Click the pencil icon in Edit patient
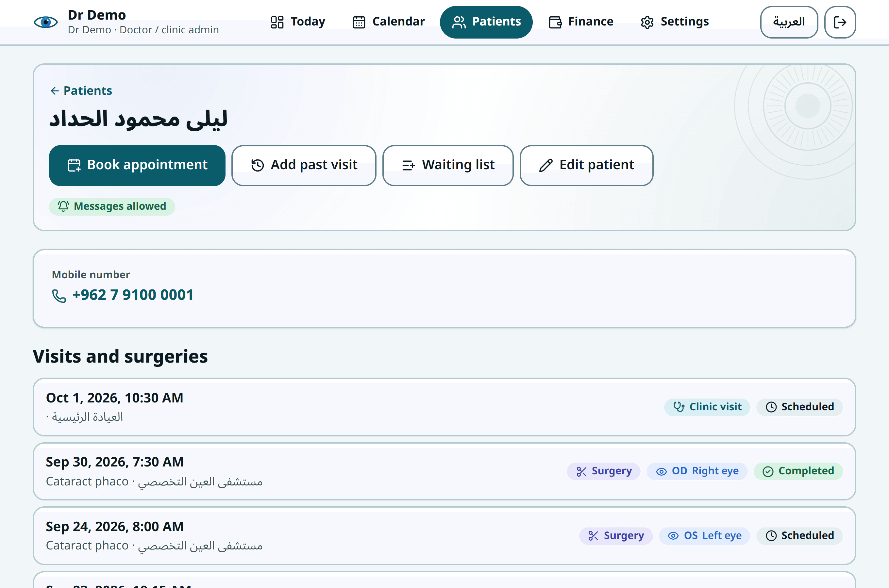889x588 pixels. 546,165
